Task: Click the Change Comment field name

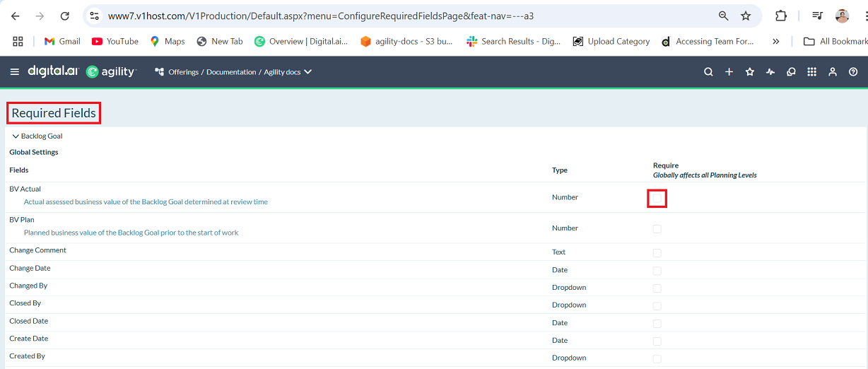Action: pyautogui.click(x=37, y=250)
